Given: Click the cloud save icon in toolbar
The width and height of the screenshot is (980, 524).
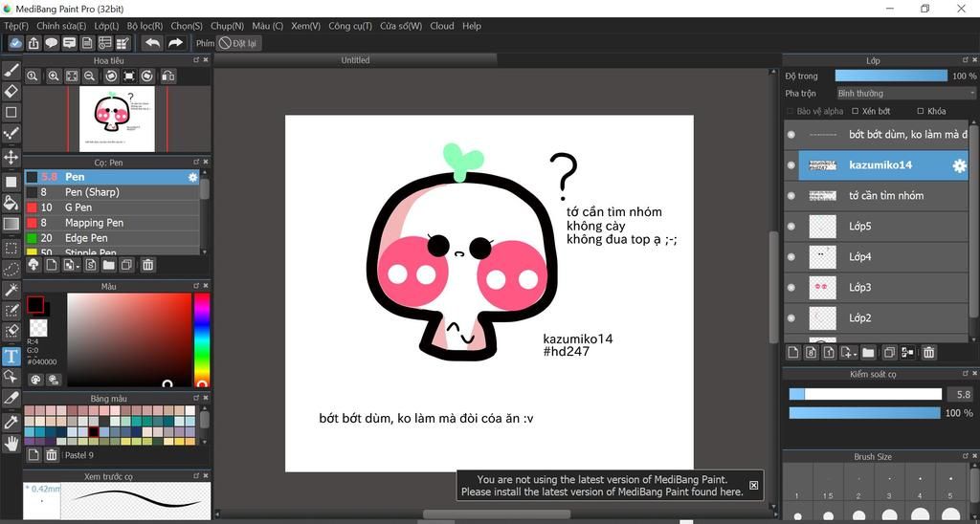Looking at the screenshot, I should pos(15,43).
